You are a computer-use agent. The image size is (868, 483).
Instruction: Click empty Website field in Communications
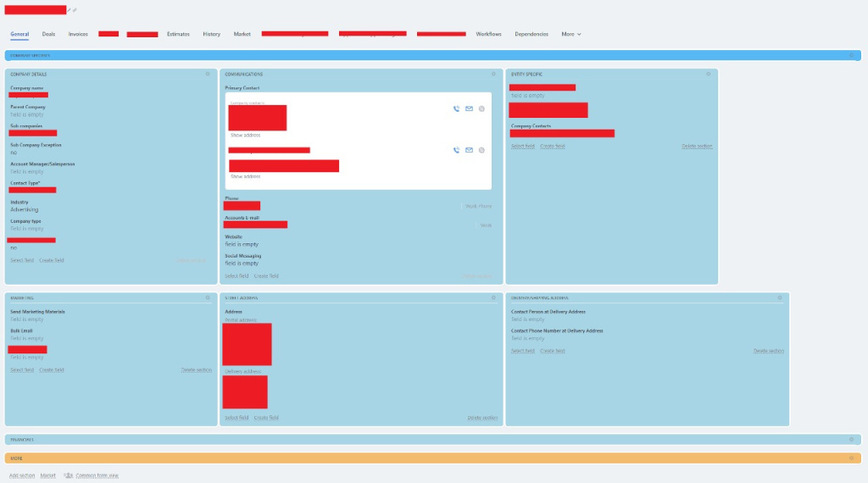tap(242, 244)
